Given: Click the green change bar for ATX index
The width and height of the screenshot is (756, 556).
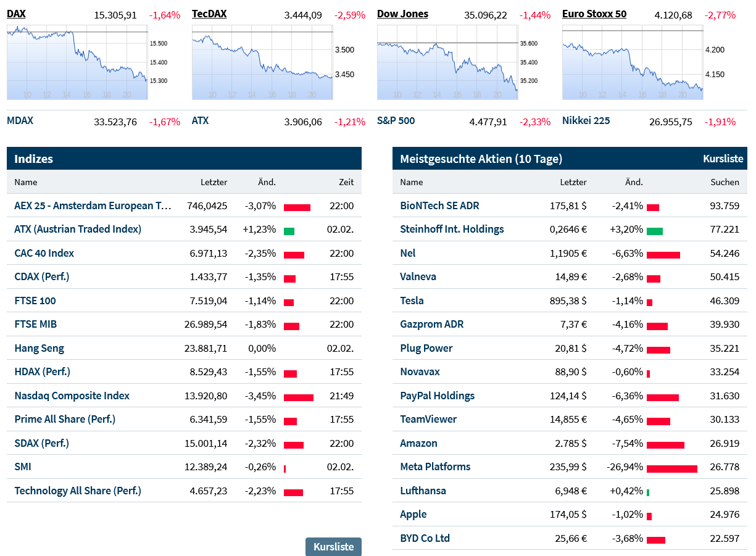Looking at the screenshot, I should click(x=289, y=231).
